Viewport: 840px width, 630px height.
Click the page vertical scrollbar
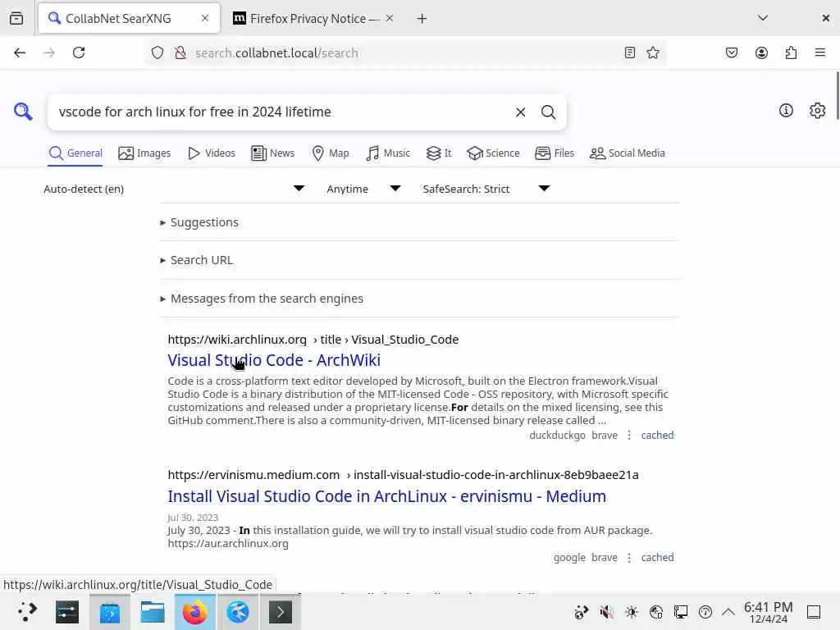837,97
